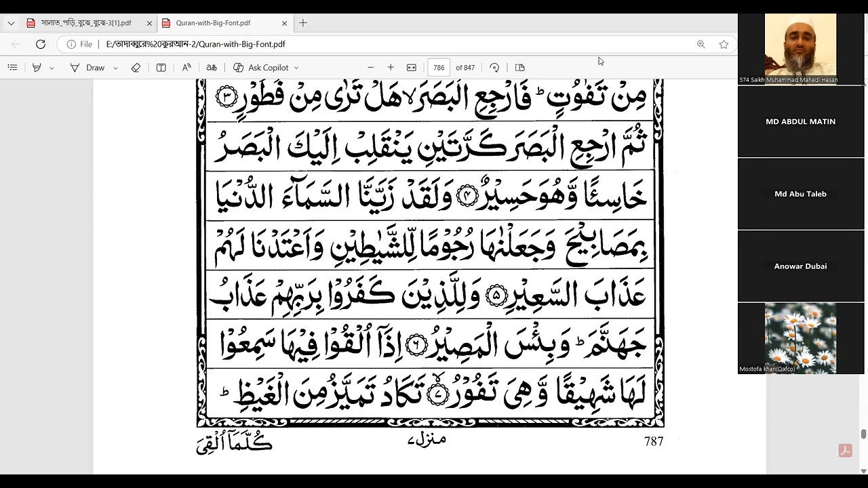Click the red Adobe PDF floating icon
Viewport: 868px width, 488px height.
(845, 451)
